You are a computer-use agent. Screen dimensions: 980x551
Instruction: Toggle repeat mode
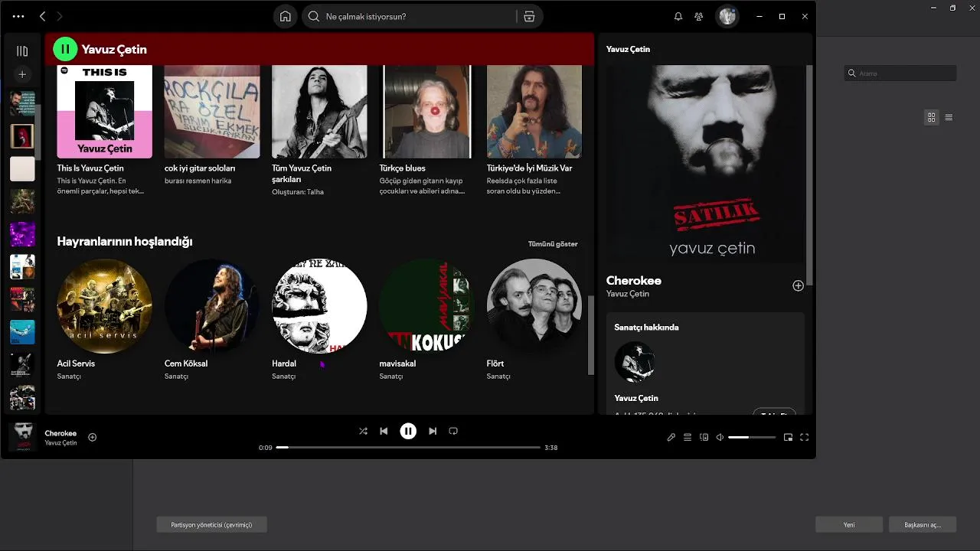453,431
